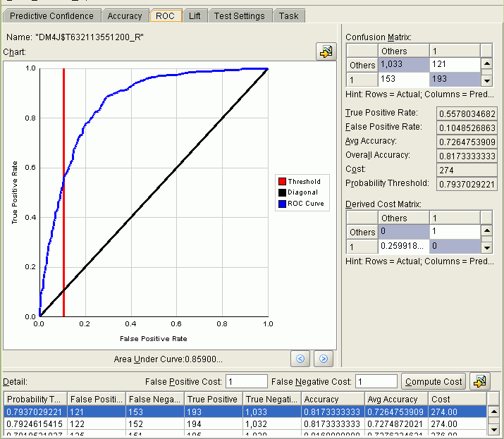Click the 1,032 True Negative cell

click(x=272, y=424)
